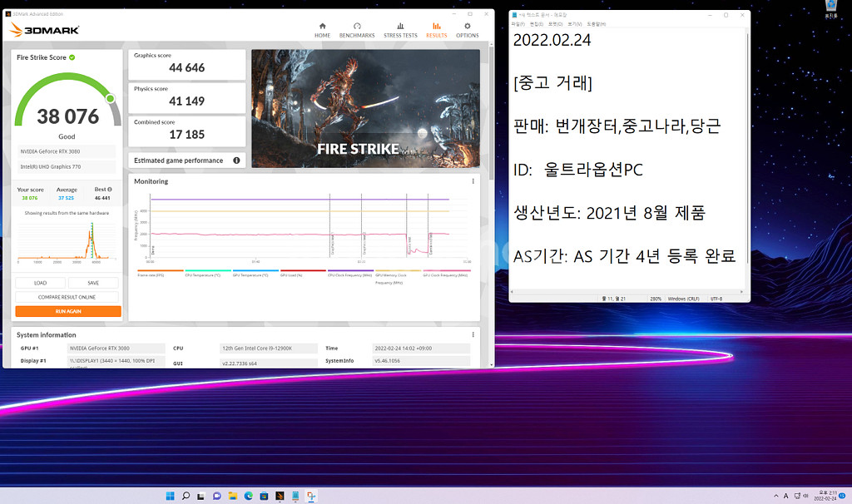
Task: Click the 2022.02.24 line in Notepad
Action: 552,40
